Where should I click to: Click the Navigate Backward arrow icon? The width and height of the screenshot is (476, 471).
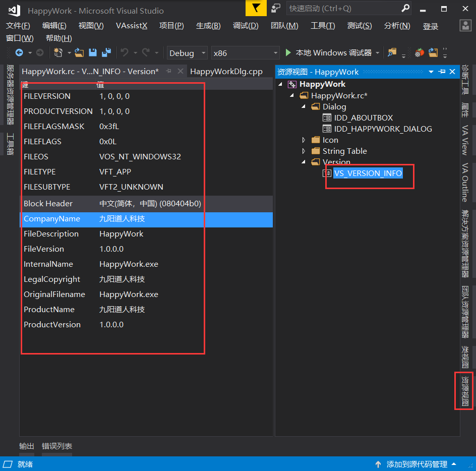click(19, 53)
